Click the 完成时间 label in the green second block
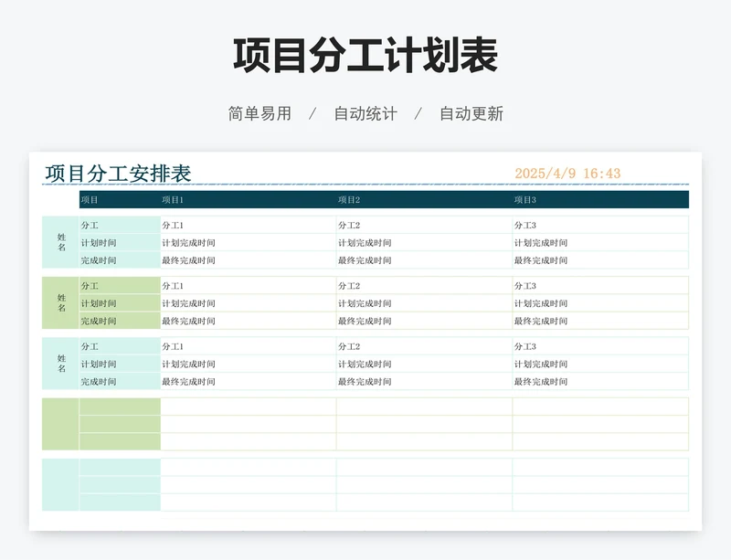Image resolution: width=731 pixels, height=560 pixels. (99, 321)
